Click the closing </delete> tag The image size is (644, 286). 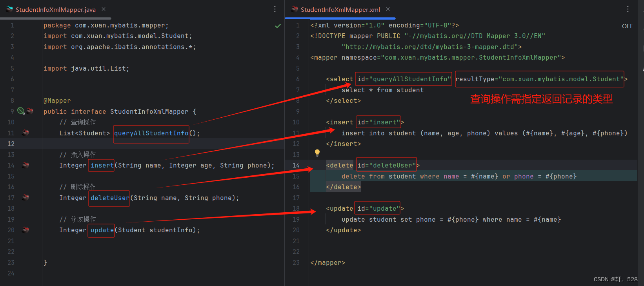343,187
